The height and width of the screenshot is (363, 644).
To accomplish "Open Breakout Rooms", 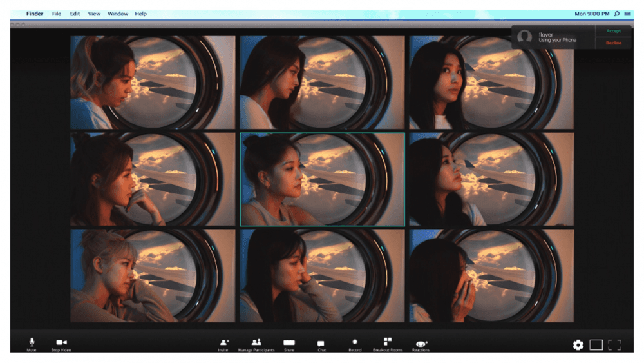I will 388,344.
